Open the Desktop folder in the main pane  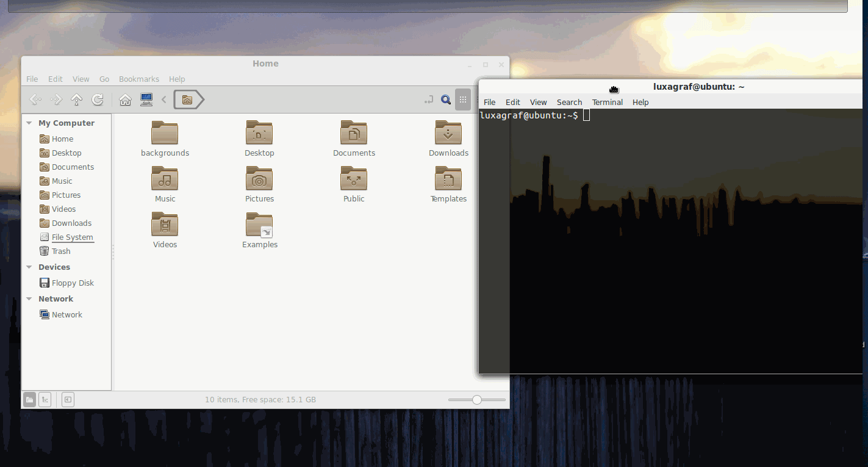[x=259, y=139]
